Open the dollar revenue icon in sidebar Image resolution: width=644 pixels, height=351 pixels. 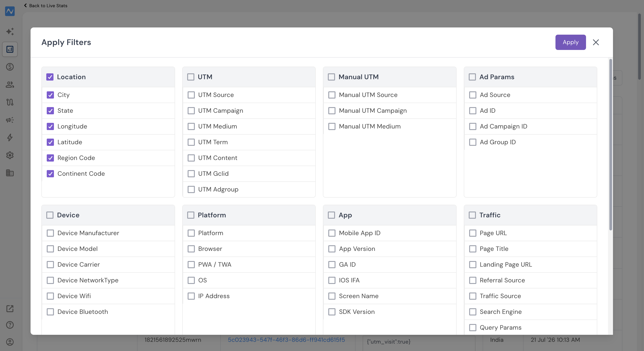tap(10, 67)
